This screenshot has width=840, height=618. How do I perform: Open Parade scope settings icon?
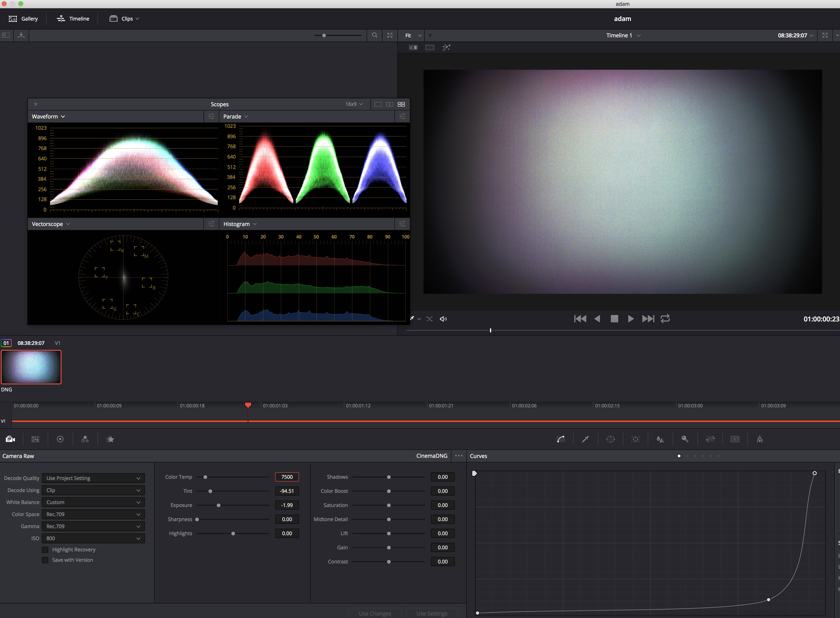point(402,116)
